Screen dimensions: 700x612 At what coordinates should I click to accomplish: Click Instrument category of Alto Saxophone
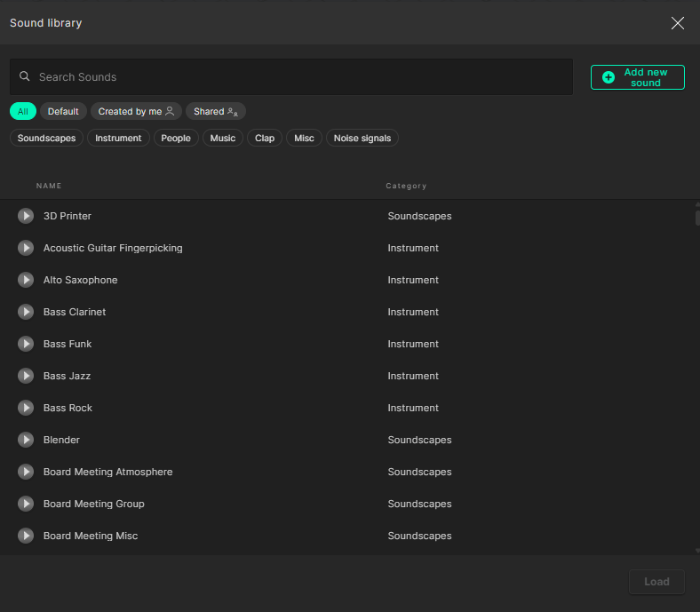tap(413, 280)
